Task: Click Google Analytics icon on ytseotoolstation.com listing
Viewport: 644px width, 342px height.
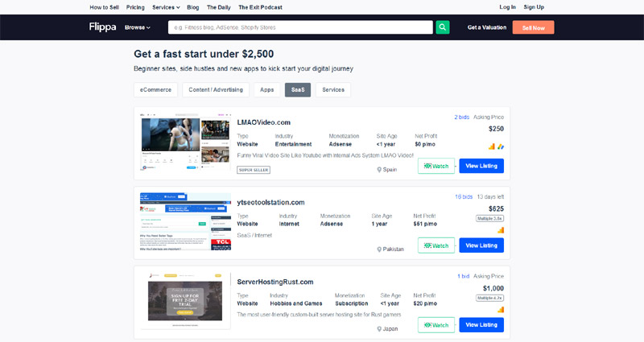Action: [500, 230]
